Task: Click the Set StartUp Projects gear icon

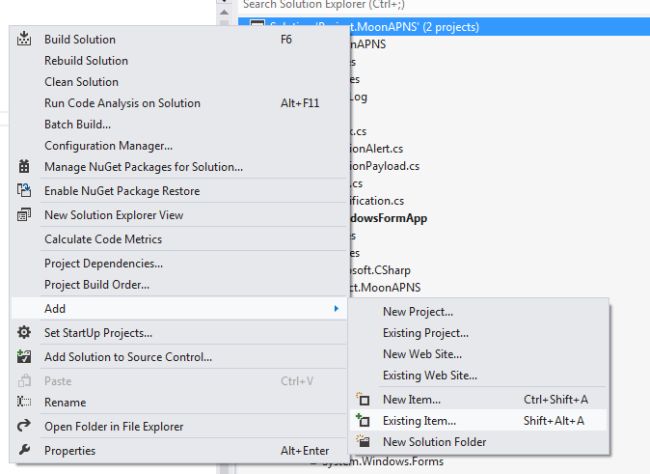Action: pos(24,333)
